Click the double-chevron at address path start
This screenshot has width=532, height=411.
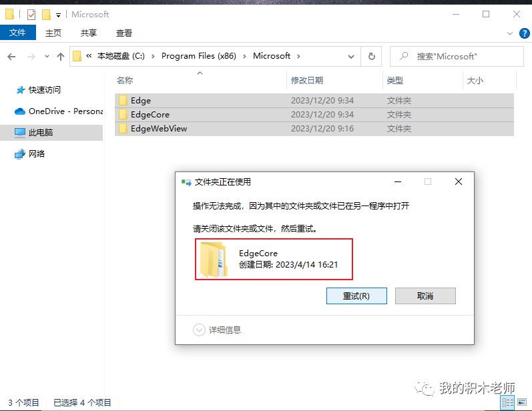pos(89,56)
